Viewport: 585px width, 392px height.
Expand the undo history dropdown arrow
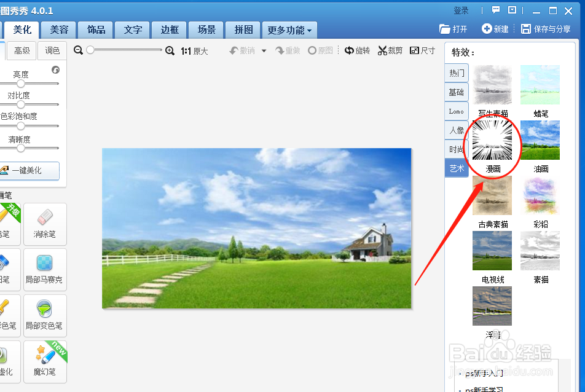[x=264, y=51]
